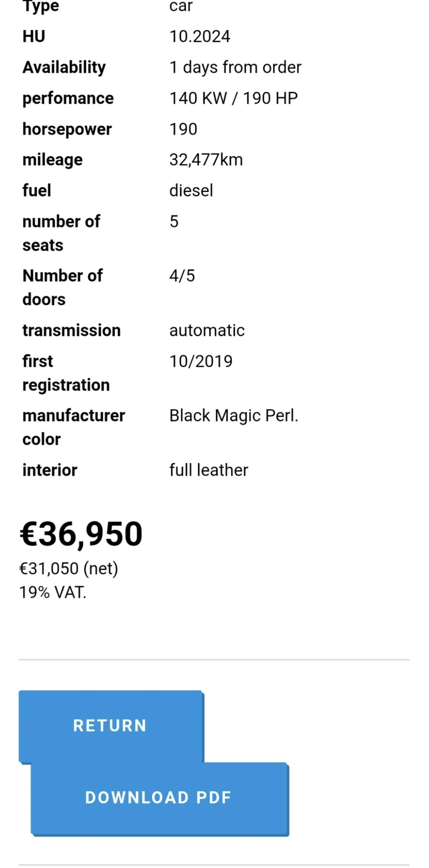Click the HU date 10.2024
Viewport: 429px width, 868px height.
pyautogui.click(x=199, y=37)
